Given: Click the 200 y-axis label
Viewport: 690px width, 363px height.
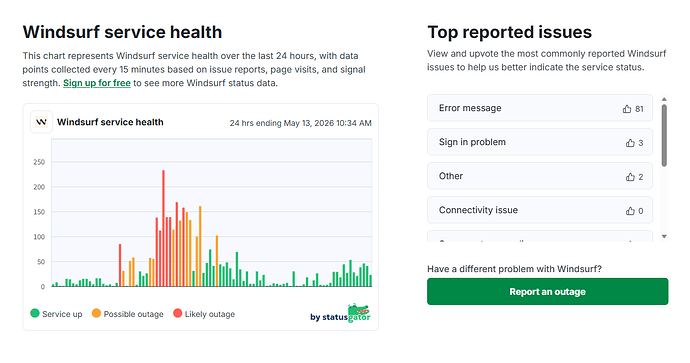Looking at the screenshot, I should click(x=39, y=187).
